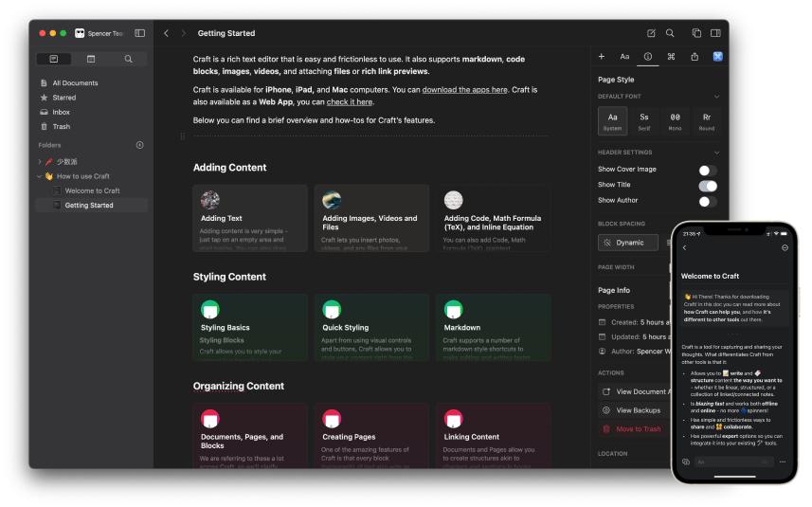The image size is (812, 507).
Task: Select Getting Started document in sidebar
Action: 92,205
